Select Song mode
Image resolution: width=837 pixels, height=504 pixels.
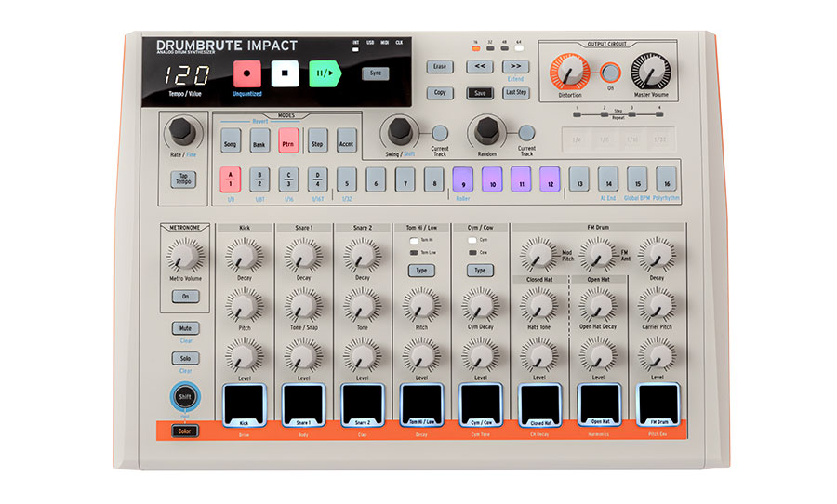231,141
